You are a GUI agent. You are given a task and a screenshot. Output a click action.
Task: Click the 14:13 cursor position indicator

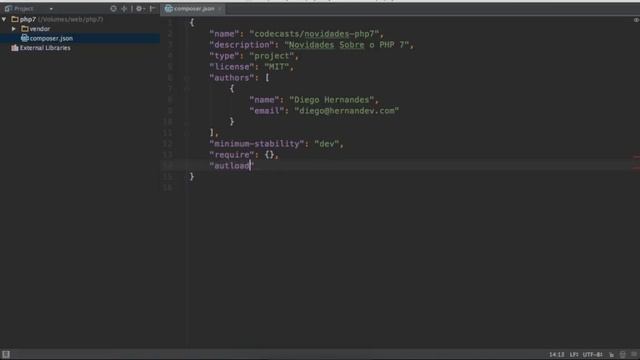pos(556,354)
